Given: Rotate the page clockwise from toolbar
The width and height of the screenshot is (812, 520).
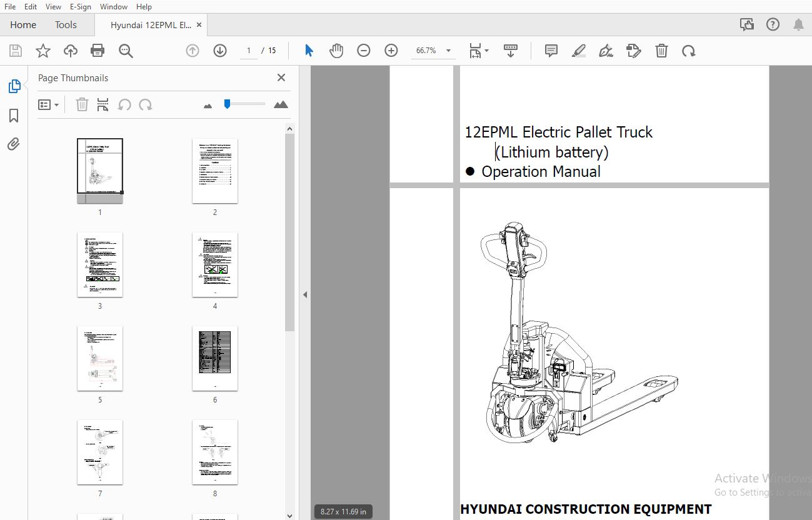Looking at the screenshot, I should click(x=689, y=51).
